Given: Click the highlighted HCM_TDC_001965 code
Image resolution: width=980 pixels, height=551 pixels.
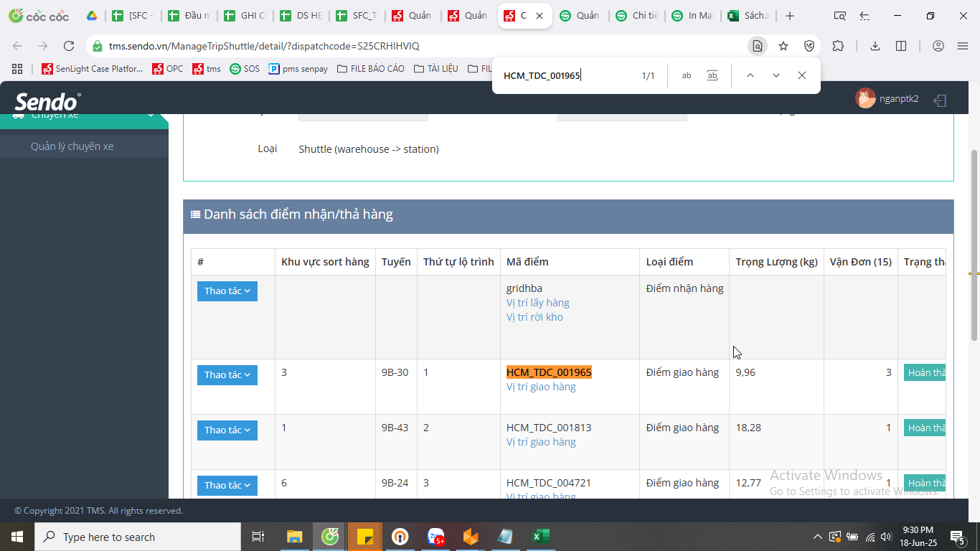Looking at the screenshot, I should [x=549, y=372].
